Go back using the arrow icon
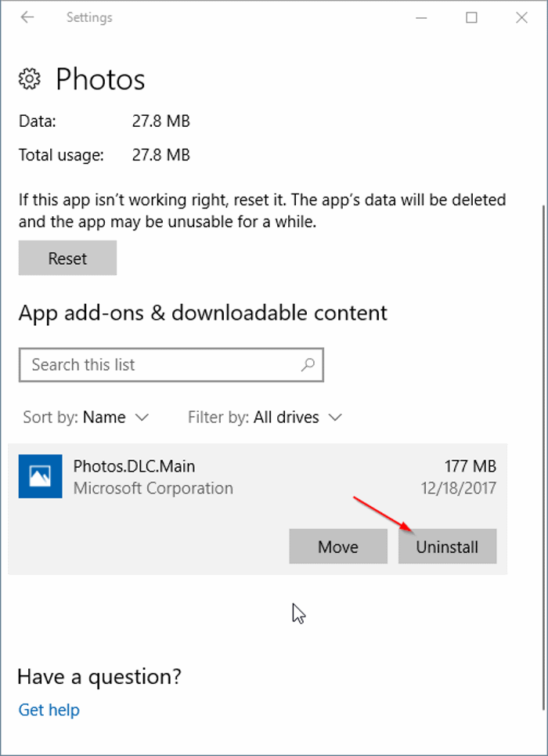This screenshot has height=756, width=548. pos(27,18)
